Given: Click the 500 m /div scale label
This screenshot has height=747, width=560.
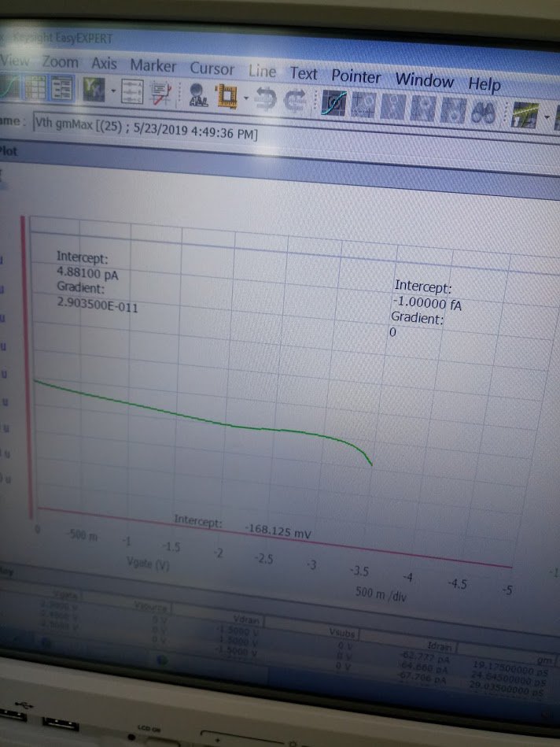Looking at the screenshot, I should tap(381, 594).
